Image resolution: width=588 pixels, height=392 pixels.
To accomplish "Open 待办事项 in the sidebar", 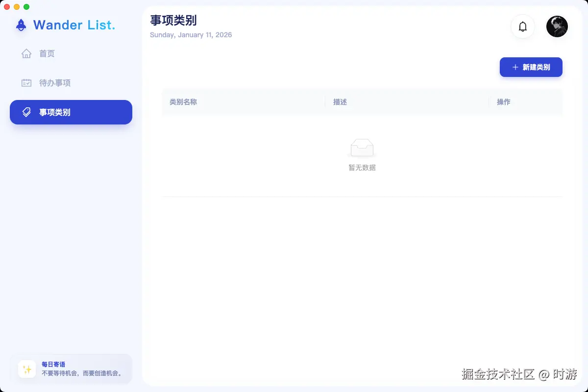I will pos(71,83).
